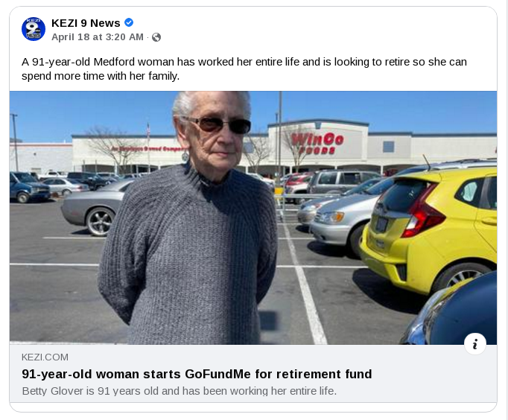Open the KEZI 9 News page name

[86, 22]
